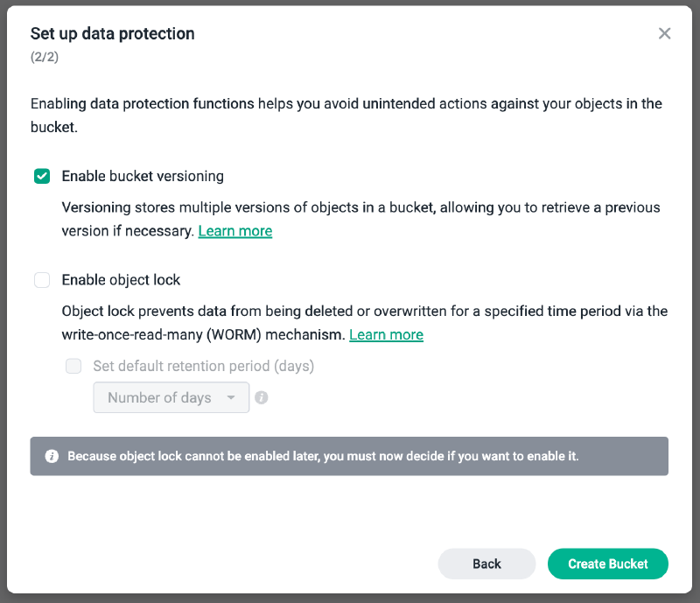Click the "Enable object lock" label text
700x603 pixels.
[x=121, y=280]
